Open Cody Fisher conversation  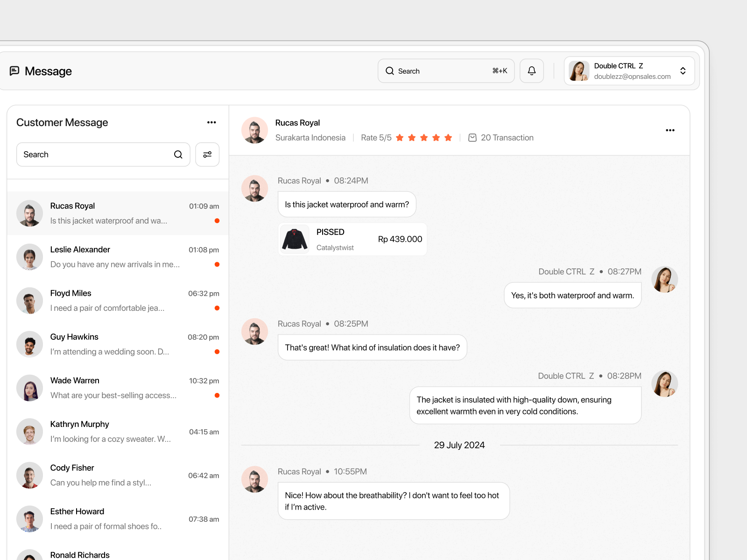tap(118, 475)
